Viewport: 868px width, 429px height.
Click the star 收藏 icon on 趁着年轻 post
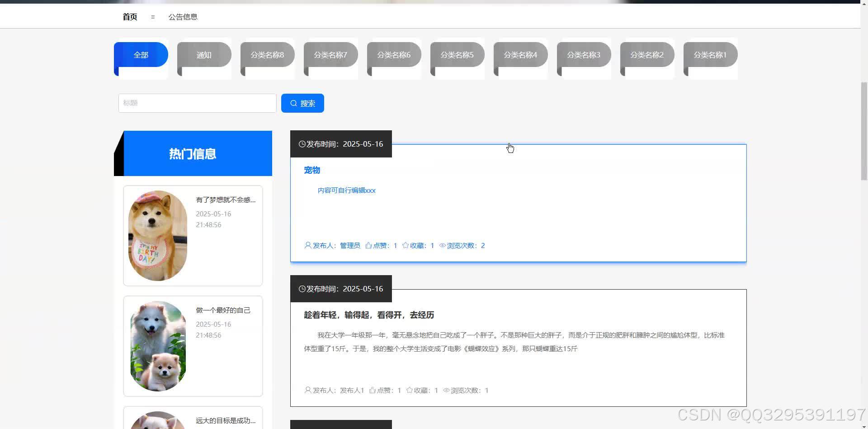click(409, 390)
